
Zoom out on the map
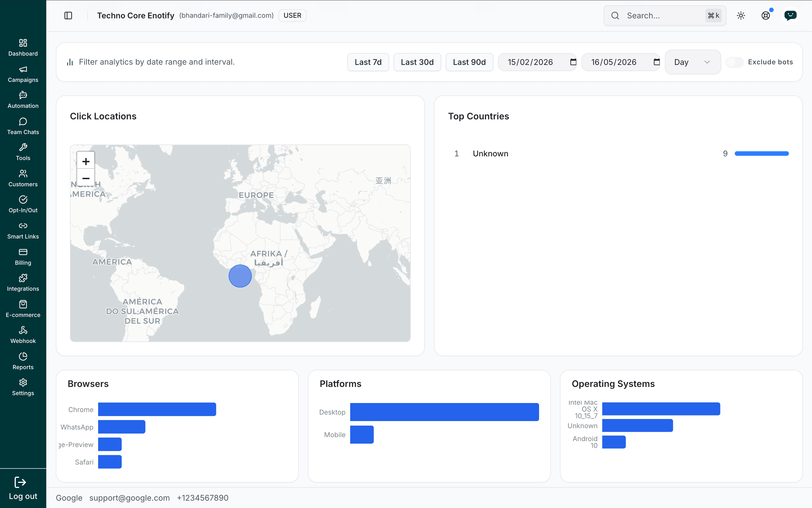(86, 178)
